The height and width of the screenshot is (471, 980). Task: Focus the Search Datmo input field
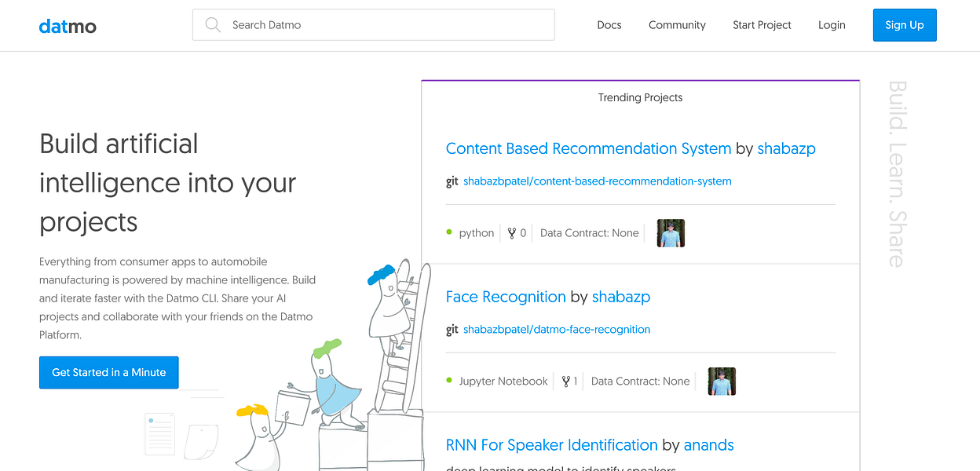[x=374, y=25]
